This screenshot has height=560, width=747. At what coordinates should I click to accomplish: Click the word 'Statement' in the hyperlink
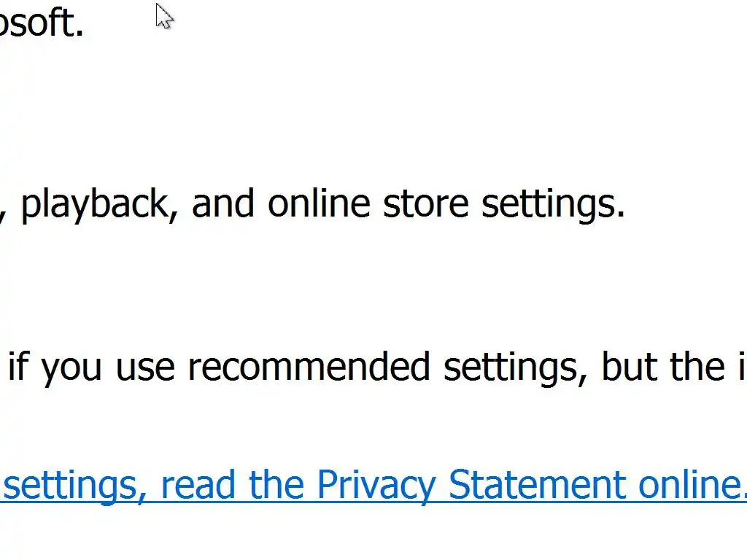click(x=536, y=484)
